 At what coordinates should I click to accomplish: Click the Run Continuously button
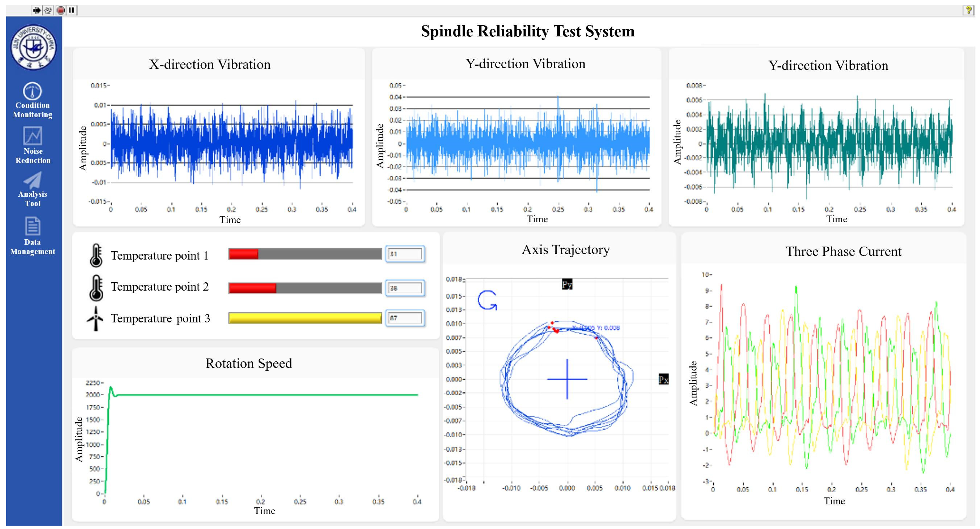pyautogui.click(x=48, y=10)
